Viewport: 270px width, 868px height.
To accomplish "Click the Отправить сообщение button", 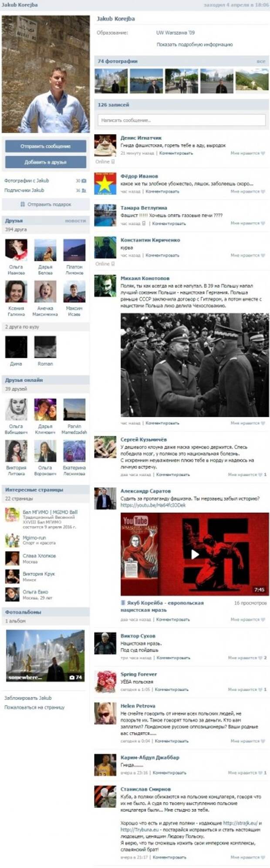I will [45, 146].
